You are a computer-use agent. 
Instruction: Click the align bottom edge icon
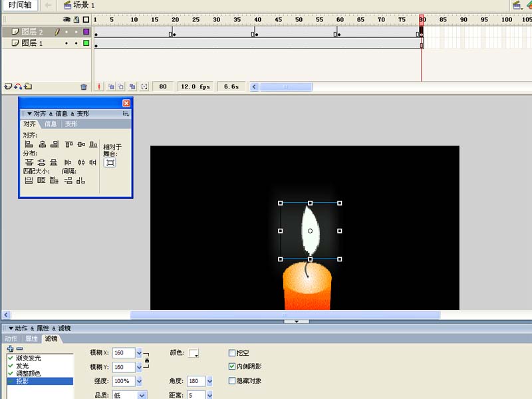[x=93, y=144]
